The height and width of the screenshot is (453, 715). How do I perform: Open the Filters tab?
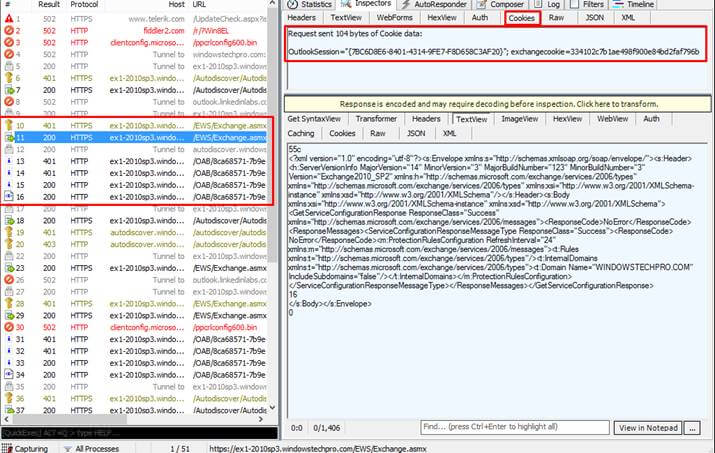588,4
